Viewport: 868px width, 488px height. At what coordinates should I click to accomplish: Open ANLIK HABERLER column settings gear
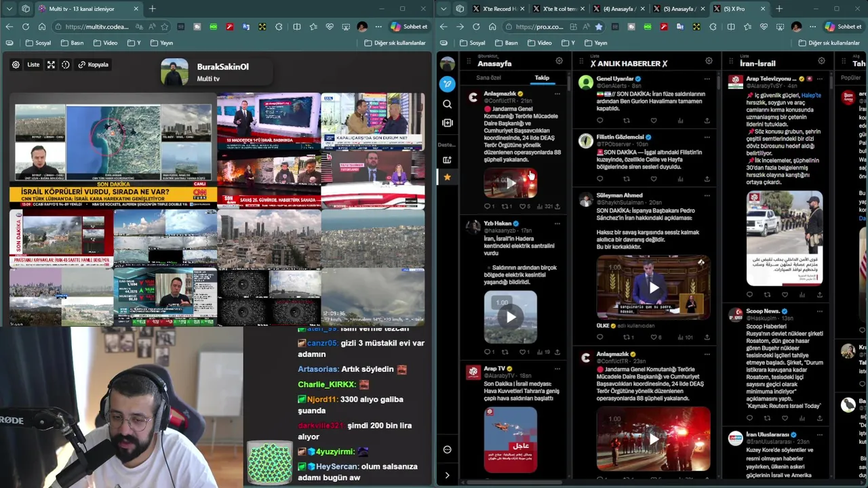pyautogui.click(x=709, y=61)
